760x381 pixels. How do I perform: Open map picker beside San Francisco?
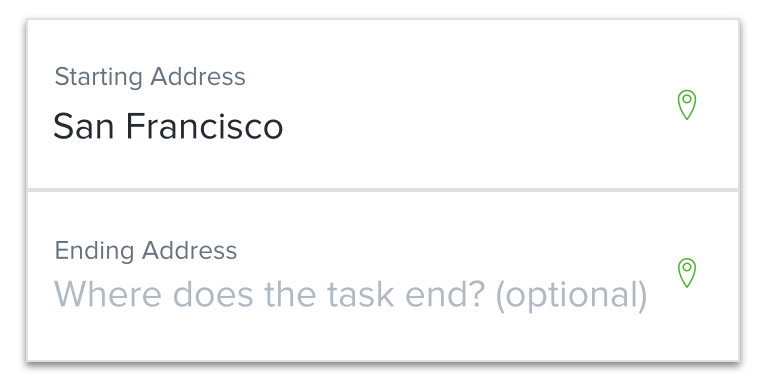[686, 105]
